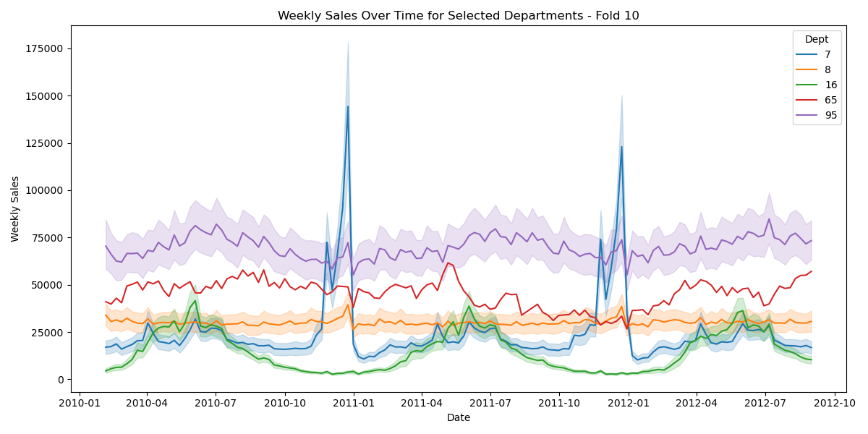The image size is (868, 434).
Task: Click x-axis tick label 2012-04
Action: [x=697, y=402]
